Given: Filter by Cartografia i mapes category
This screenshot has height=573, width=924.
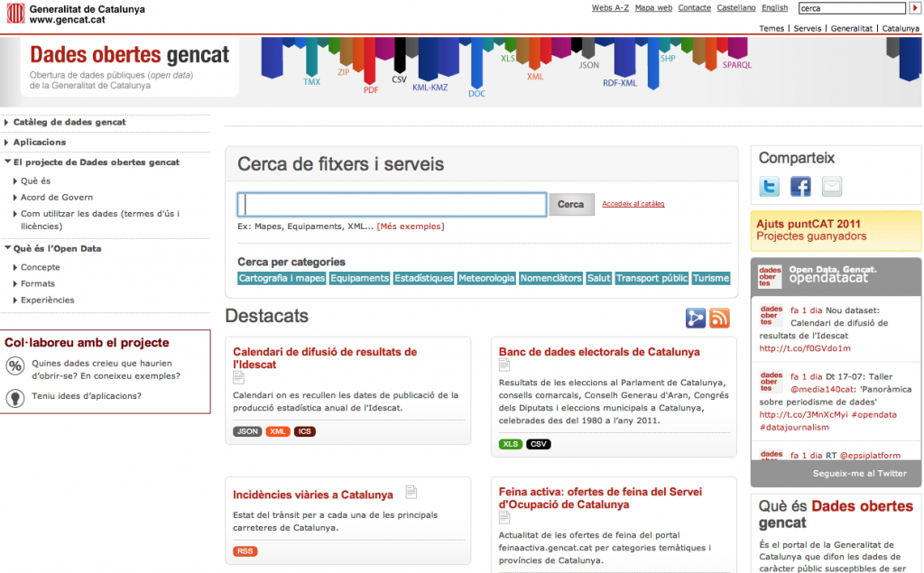Looking at the screenshot, I should (282, 278).
